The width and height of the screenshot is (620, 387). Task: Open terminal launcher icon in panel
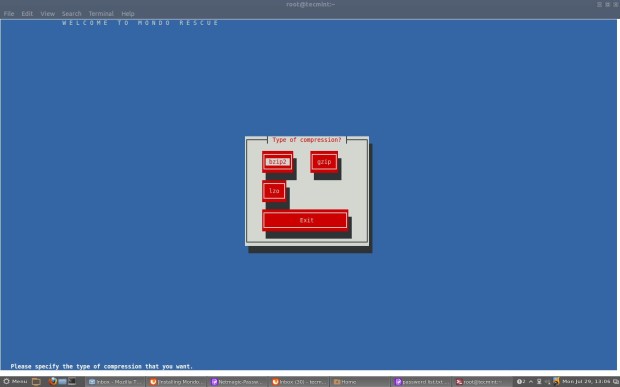click(x=72, y=381)
